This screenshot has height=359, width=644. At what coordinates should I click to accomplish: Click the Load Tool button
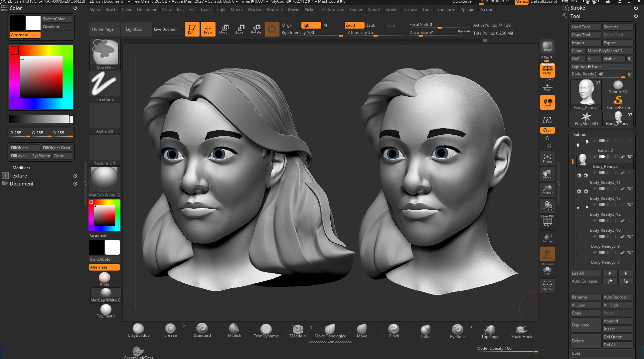586,27
